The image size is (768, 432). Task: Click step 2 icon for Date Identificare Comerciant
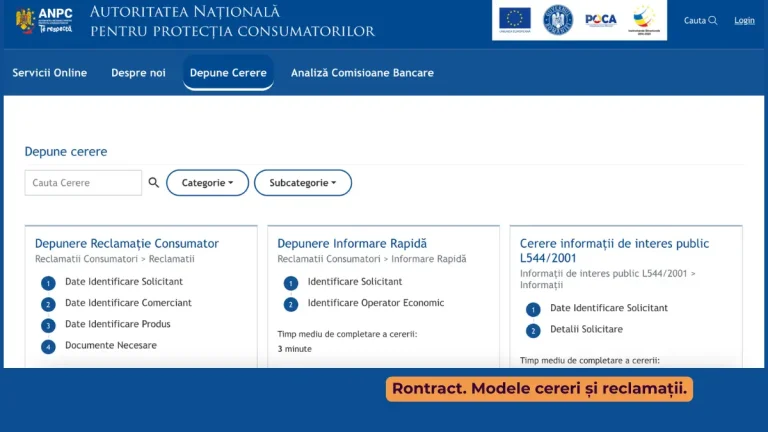point(48,304)
